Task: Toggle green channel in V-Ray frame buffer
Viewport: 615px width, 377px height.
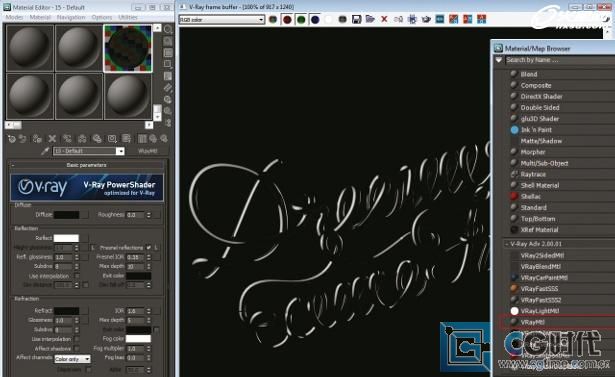Action: point(301,19)
